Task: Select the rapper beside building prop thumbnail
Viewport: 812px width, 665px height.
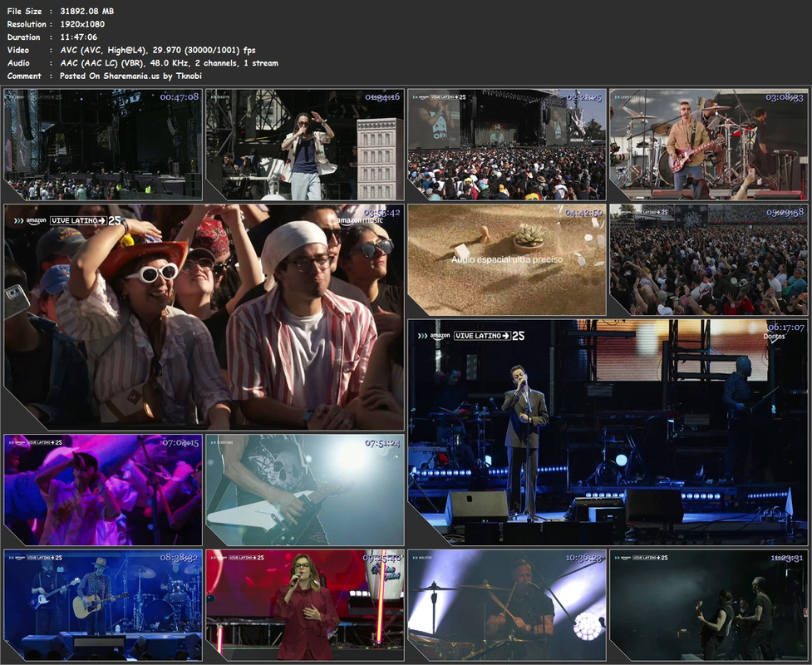Action: tap(305, 145)
